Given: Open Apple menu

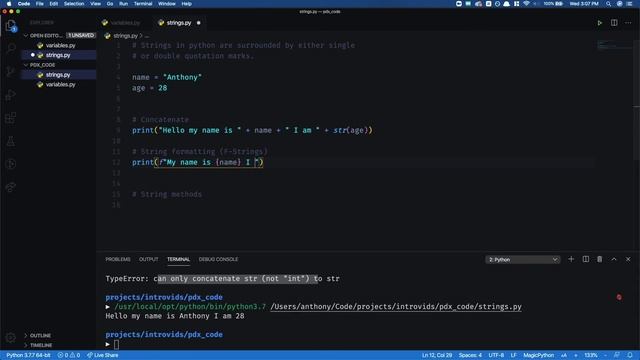Looking at the screenshot, I should (9, 4).
